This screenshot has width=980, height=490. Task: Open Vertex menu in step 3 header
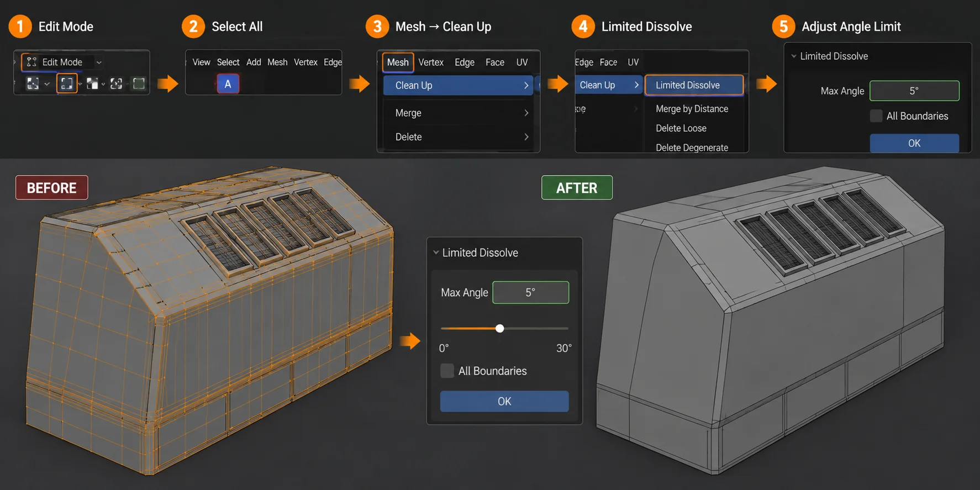[431, 62]
